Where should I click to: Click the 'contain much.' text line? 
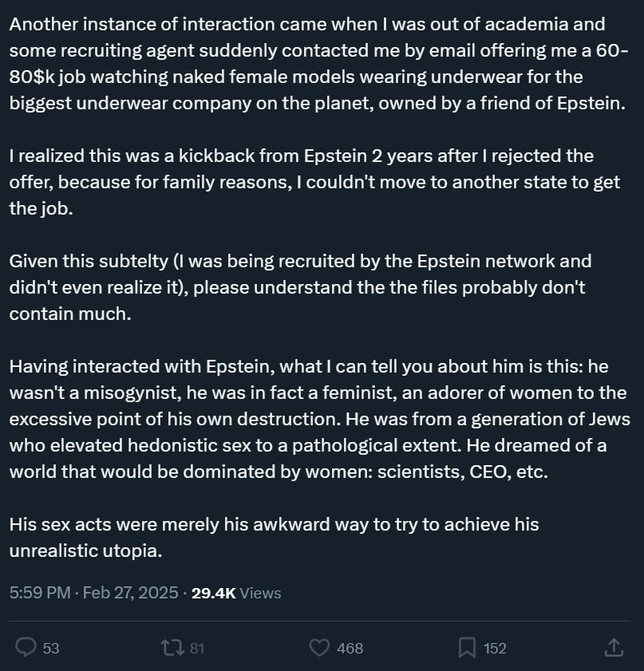70,314
